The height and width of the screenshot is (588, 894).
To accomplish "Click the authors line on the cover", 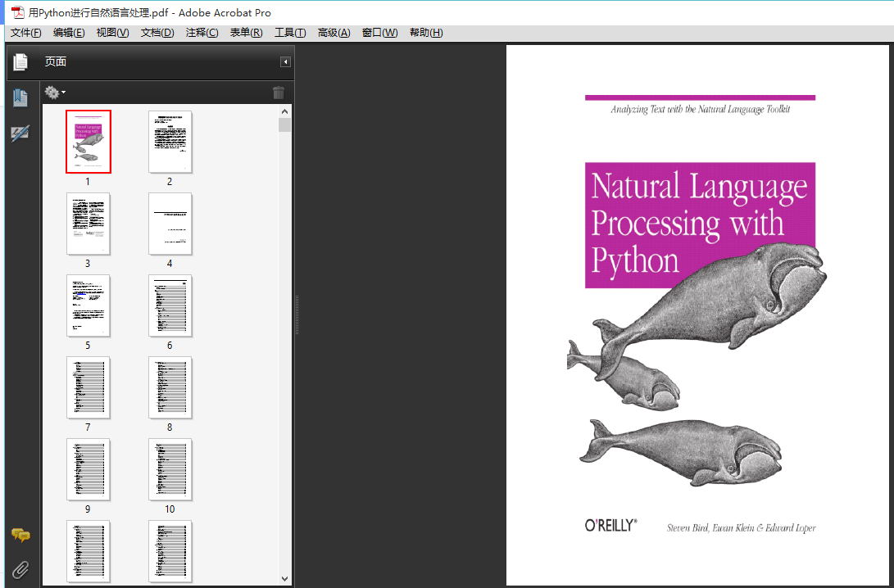I will (x=742, y=528).
